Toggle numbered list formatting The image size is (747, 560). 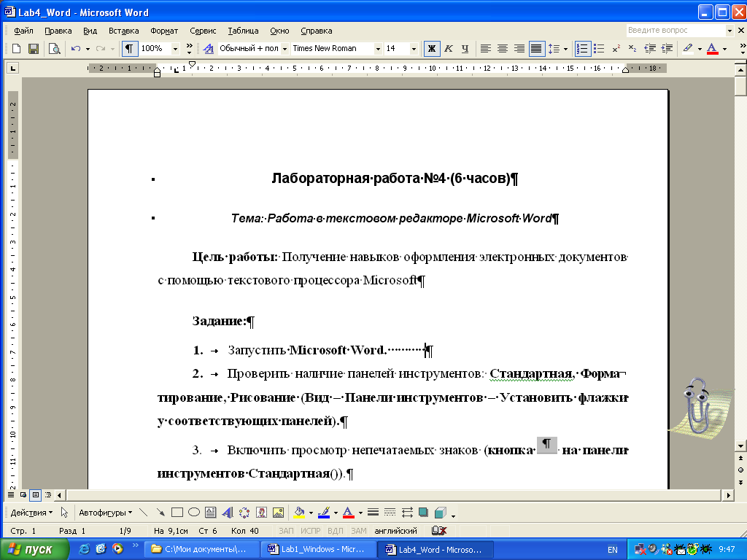[582, 49]
